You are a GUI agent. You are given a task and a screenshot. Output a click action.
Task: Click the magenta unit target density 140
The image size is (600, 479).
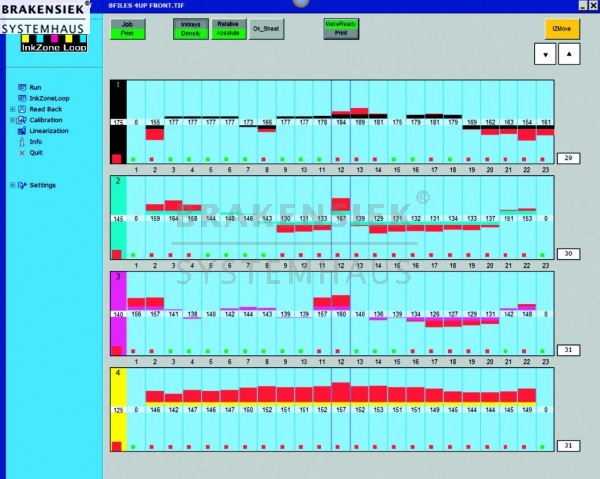click(119, 314)
